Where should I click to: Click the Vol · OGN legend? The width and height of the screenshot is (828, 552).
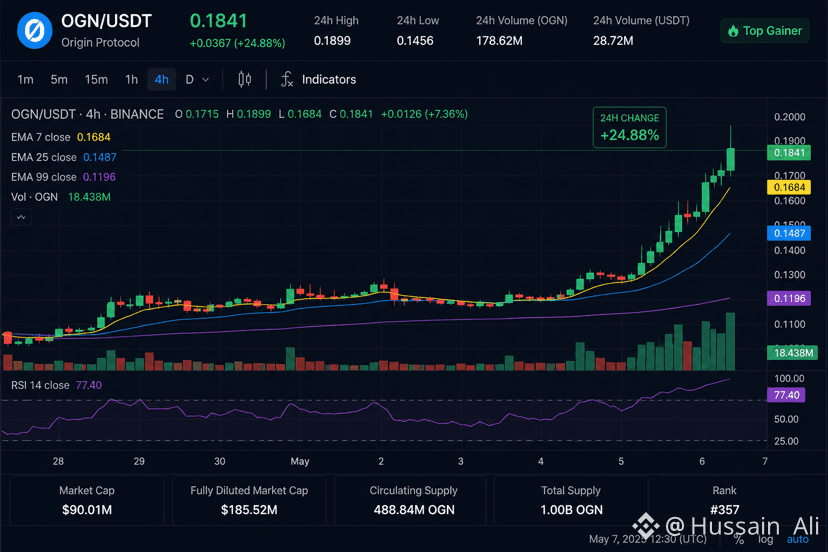61,197
